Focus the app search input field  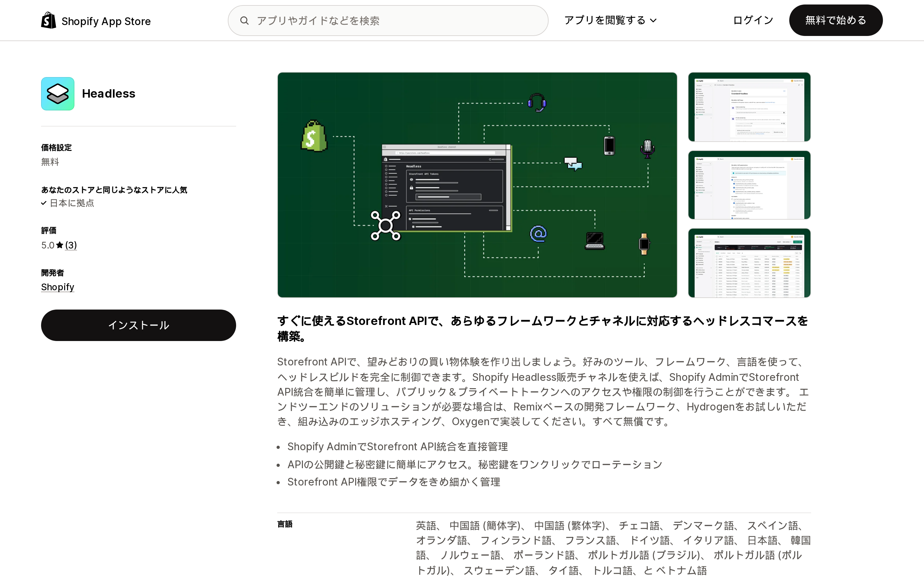click(388, 21)
